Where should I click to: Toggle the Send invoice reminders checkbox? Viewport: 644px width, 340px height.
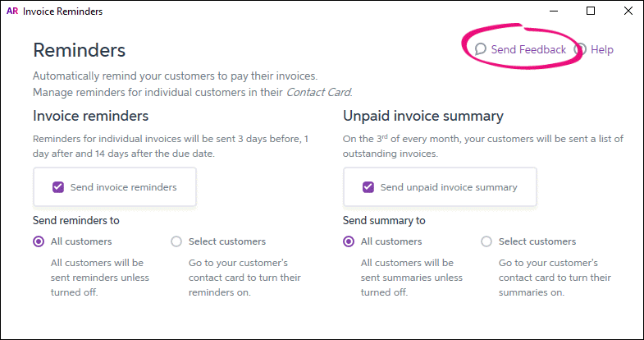(58, 187)
